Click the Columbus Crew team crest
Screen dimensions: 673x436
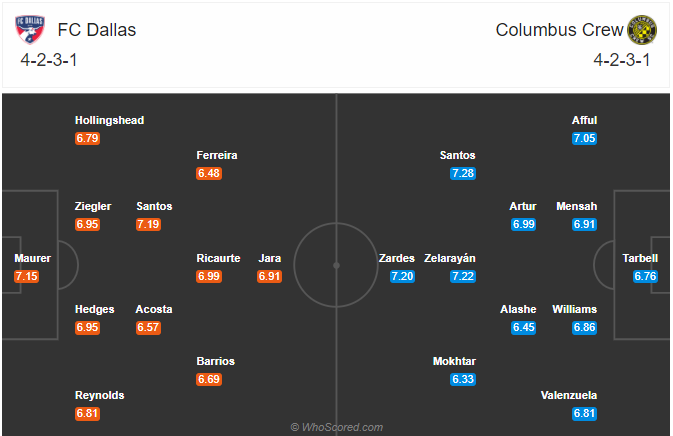coord(642,30)
